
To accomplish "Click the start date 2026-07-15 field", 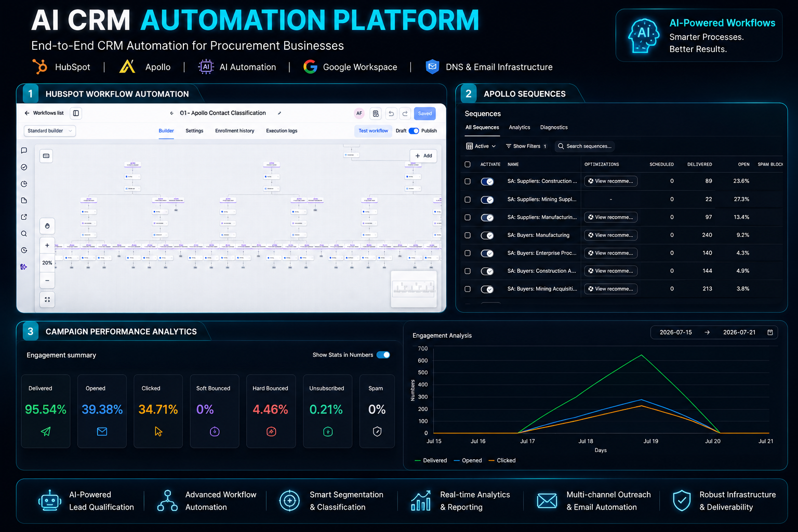I will [675, 332].
